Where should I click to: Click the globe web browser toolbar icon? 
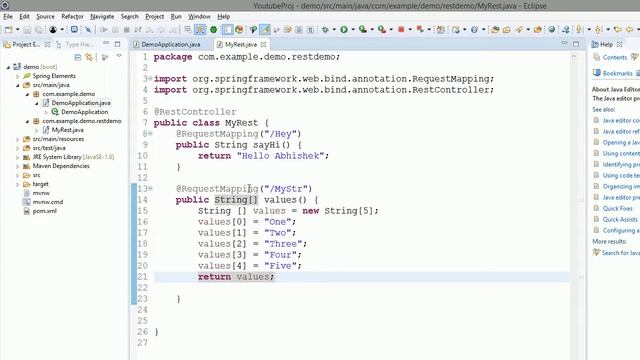pyautogui.click(x=552, y=29)
